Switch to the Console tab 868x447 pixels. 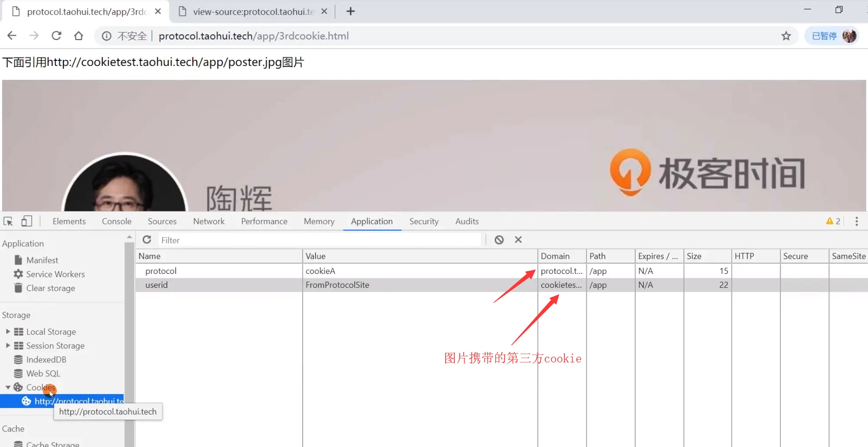(x=117, y=221)
